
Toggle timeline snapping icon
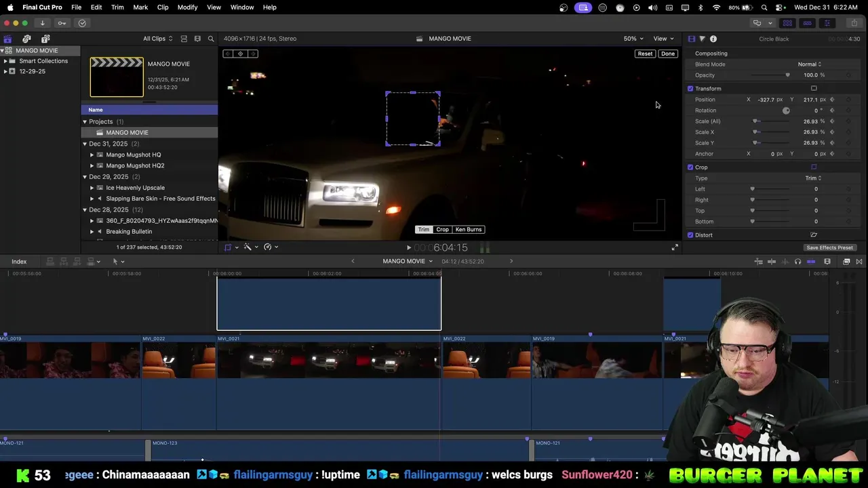[811, 262]
